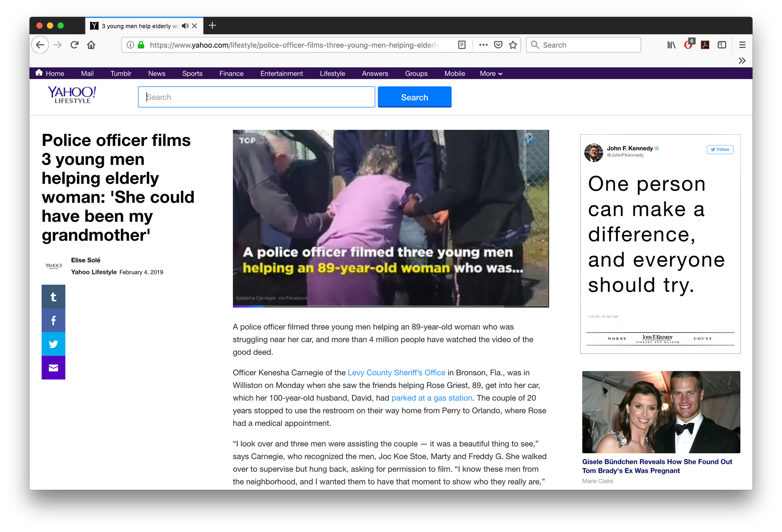Open Sports in the Yahoo nav bar

192,73
